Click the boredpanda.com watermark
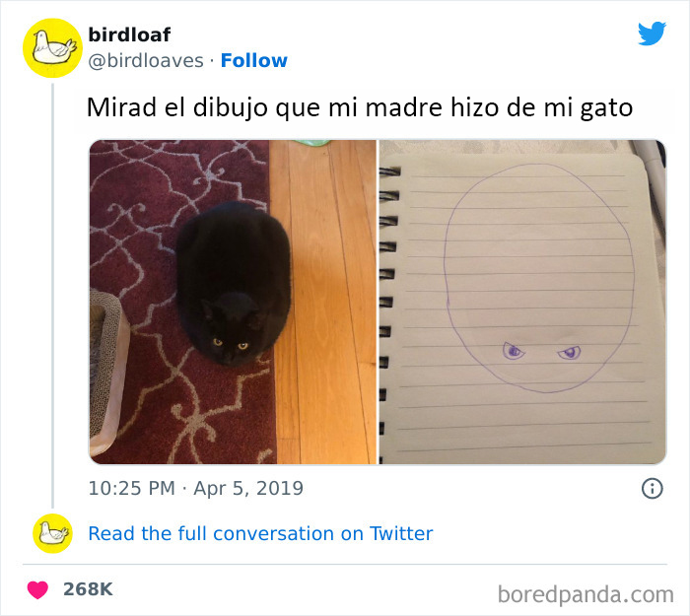Image resolution: width=690 pixels, height=616 pixels. [x=586, y=594]
